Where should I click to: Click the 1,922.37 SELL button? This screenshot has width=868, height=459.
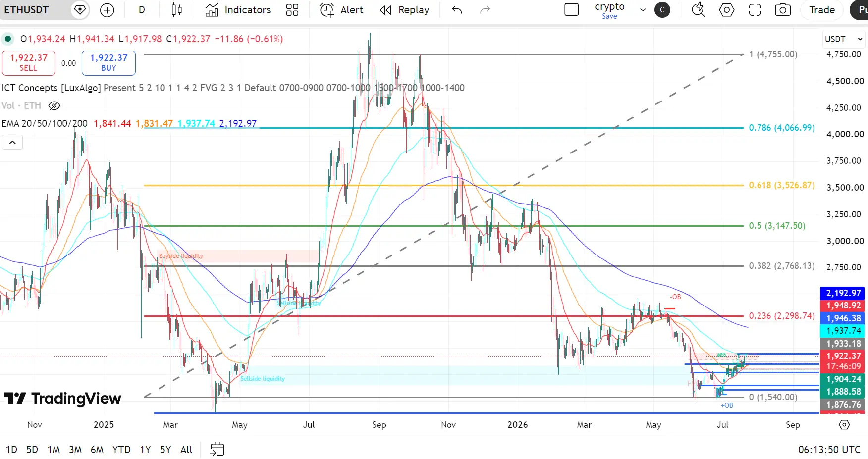point(28,63)
